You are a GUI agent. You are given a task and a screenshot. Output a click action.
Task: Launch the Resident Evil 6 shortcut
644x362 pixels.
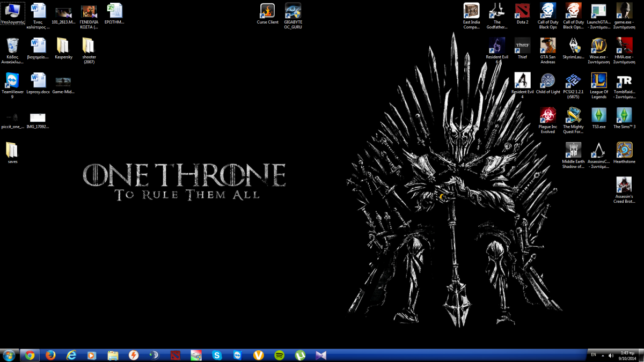pos(497,51)
